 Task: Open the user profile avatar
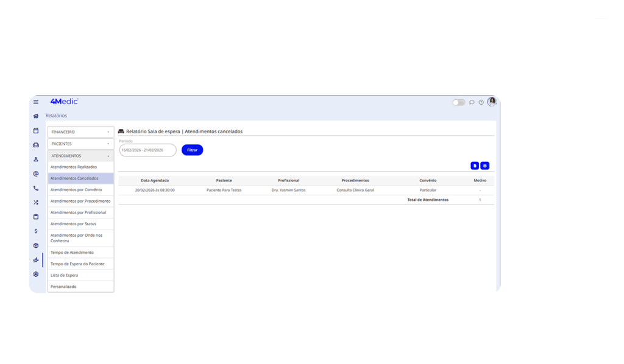pyautogui.click(x=492, y=102)
